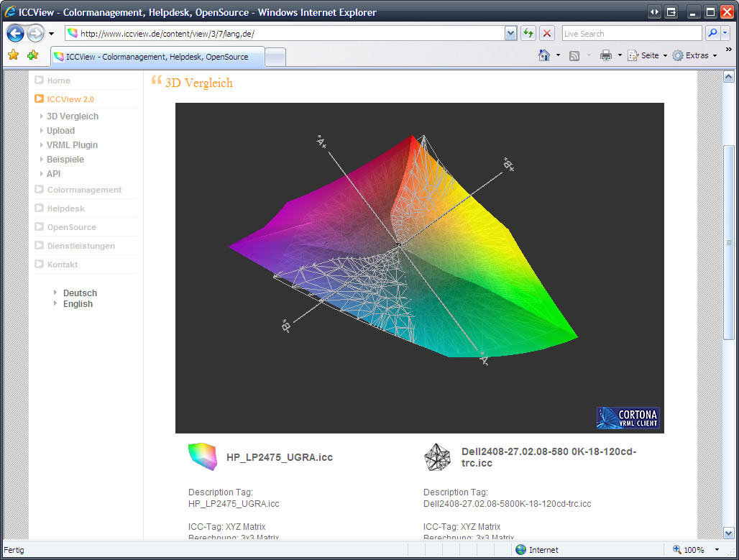Image resolution: width=739 pixels, height=560 pixels.
Task: Click the RSS feeds icon
Action: pos(574,55)
